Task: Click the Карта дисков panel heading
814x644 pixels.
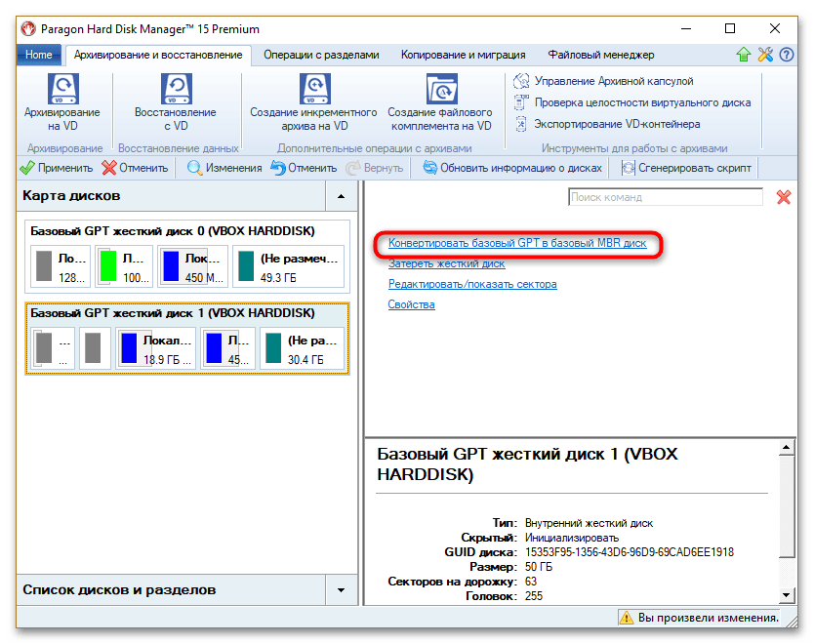Action: [x=71, y=195]
